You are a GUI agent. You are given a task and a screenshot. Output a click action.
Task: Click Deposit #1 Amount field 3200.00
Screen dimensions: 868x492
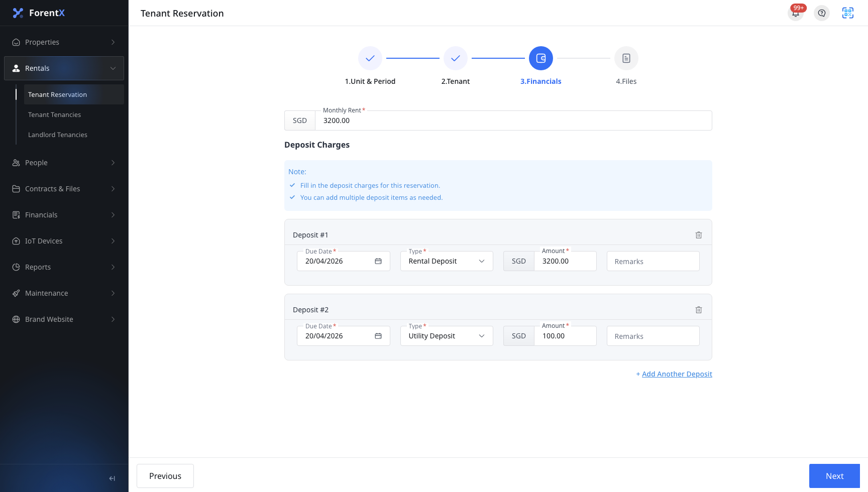(565, 261)
